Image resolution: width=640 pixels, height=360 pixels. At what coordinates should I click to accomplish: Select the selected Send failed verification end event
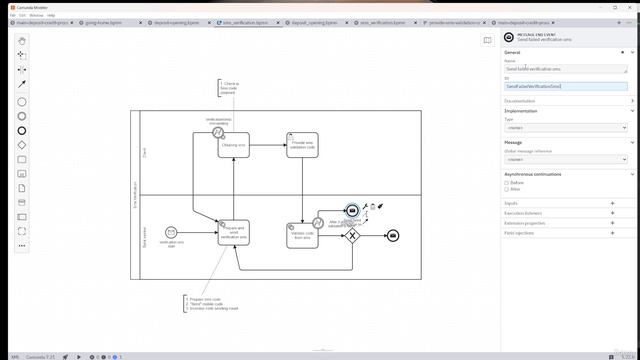[352, 211]
